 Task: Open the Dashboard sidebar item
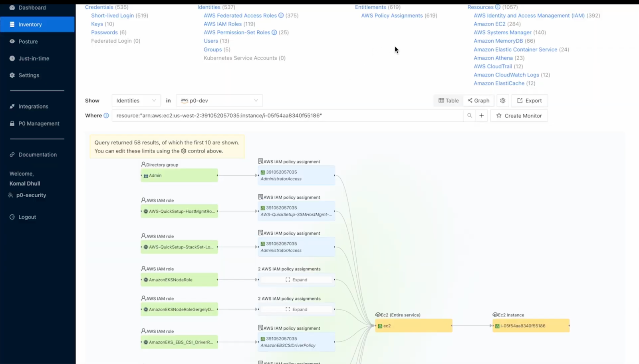tap(32, 8)
